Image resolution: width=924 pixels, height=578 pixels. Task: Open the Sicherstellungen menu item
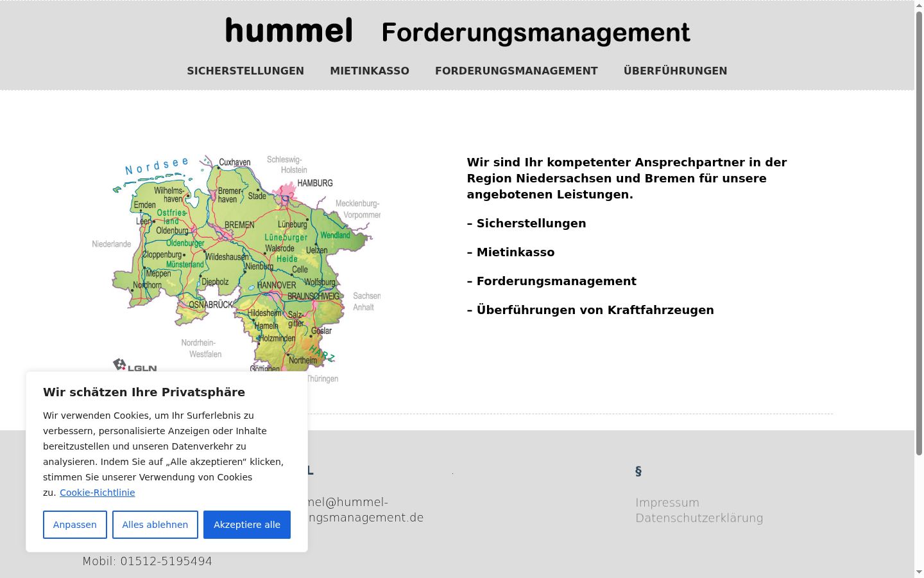click(246, 71)
